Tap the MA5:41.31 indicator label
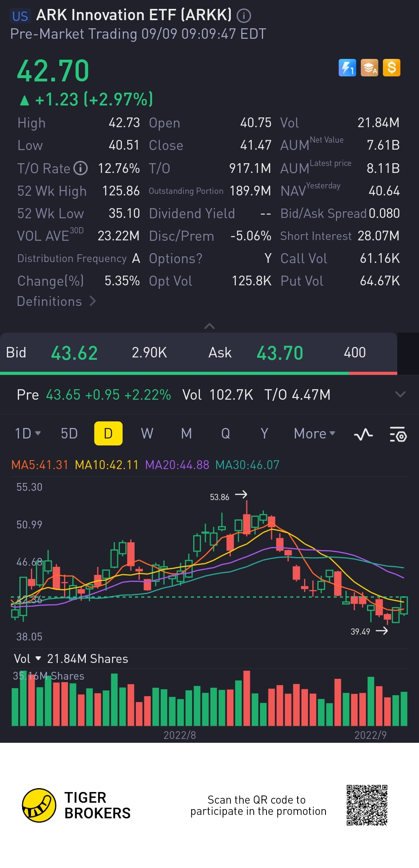The image size is (419, 868). (x=40, y=464)
